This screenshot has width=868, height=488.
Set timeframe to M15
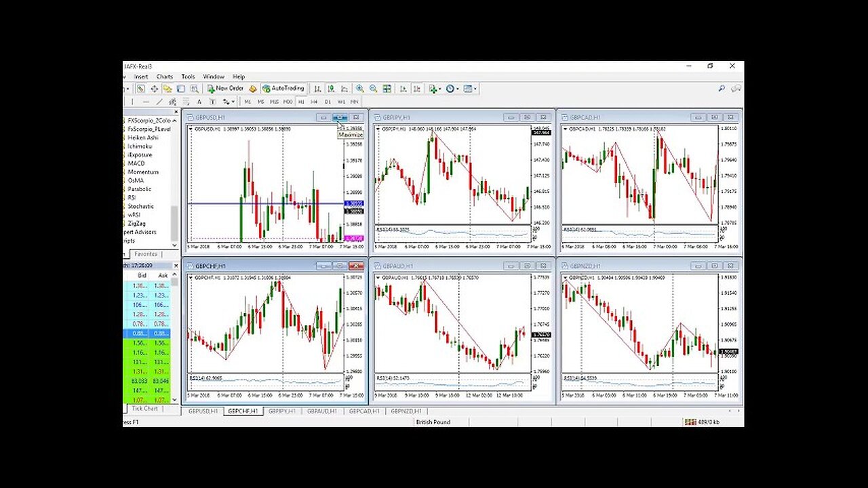click(274, 102)
